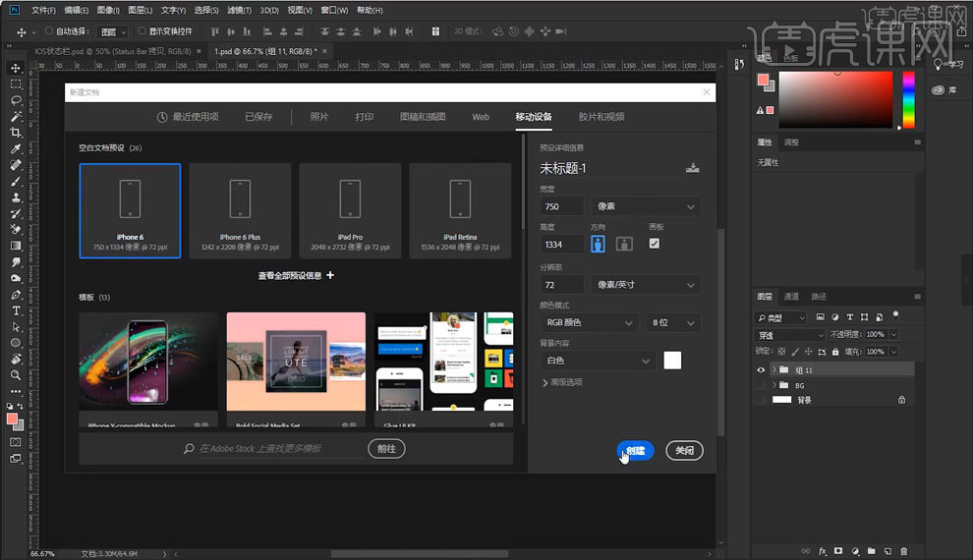Click the save preset icon beside title
The image size is (973, 560).
692,168
